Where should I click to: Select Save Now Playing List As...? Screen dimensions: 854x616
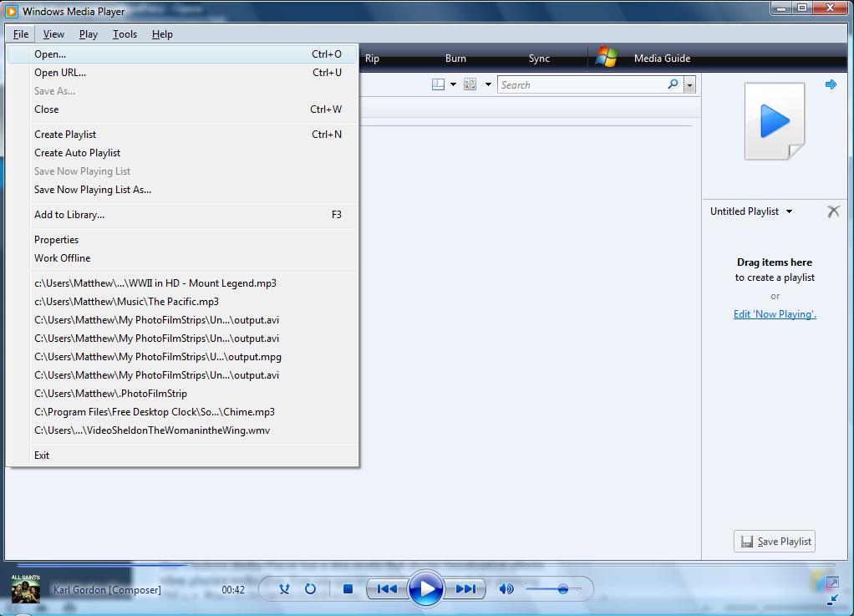click(x=182, y=190)
